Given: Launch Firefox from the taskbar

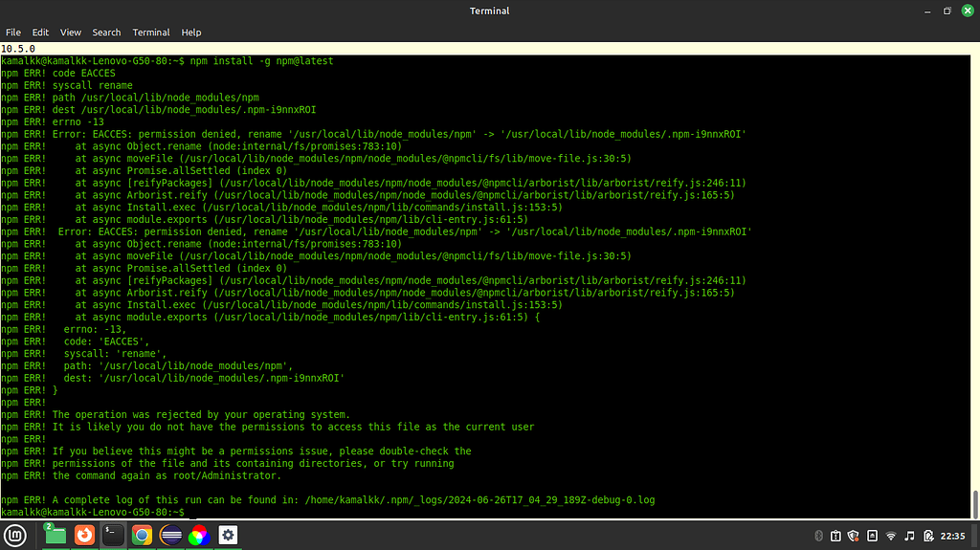Looking at the screenshot, I should tap(84, 535).
